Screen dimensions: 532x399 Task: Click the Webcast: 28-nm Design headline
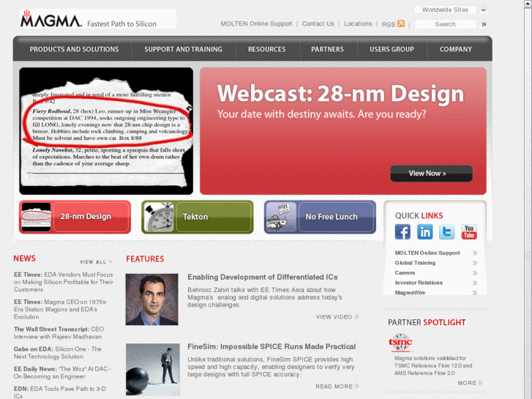click(340, 94)
